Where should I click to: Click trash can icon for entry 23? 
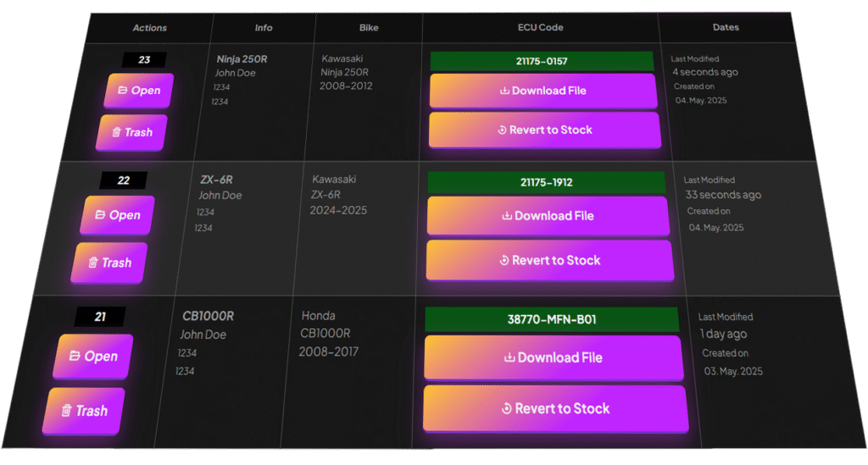(116, 132)
